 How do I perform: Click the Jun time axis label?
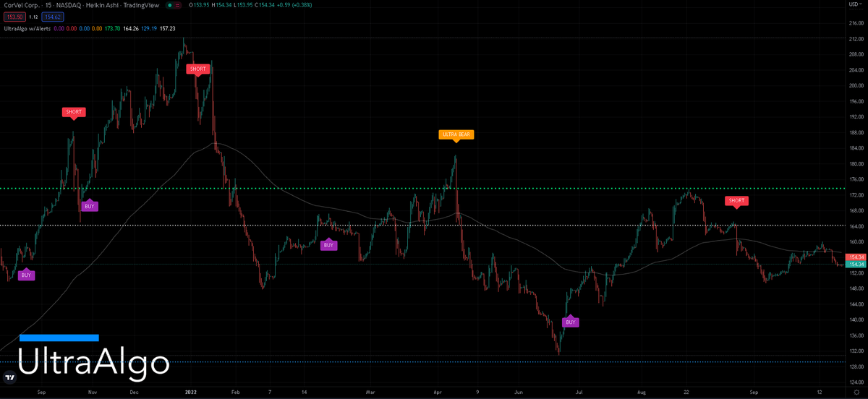click(x=519, y=391)
